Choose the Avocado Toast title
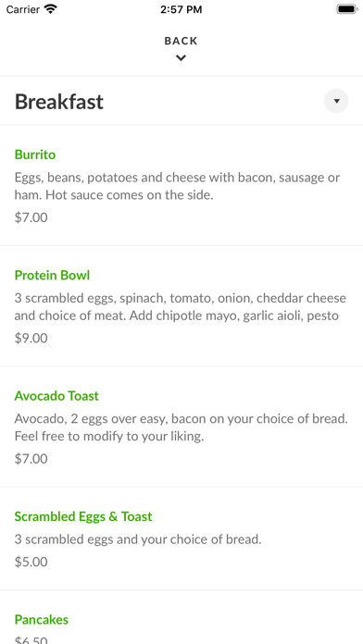Screen dimensions: 363x644 56,396
